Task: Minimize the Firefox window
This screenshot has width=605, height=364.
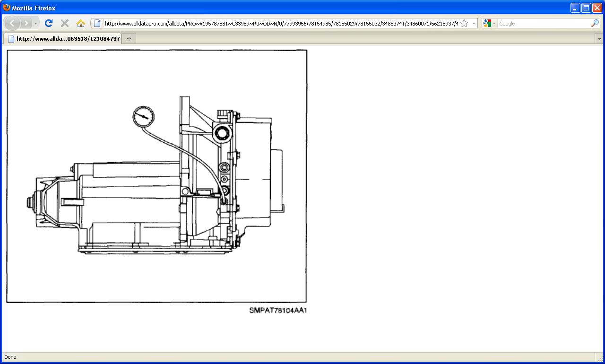Action: (x=575, y=8)
